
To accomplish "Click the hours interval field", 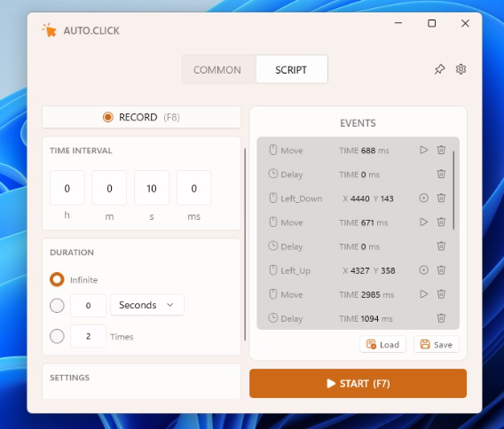I will pos(67,188).
